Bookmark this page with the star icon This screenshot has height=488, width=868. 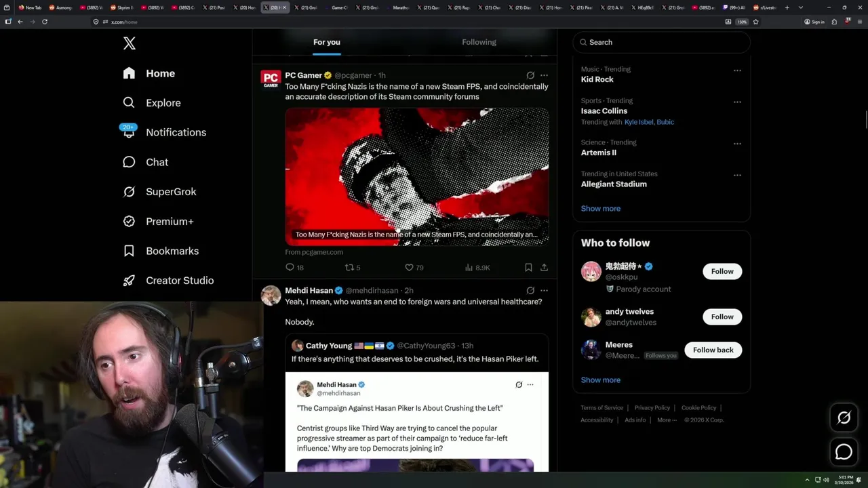pos(755,22)
